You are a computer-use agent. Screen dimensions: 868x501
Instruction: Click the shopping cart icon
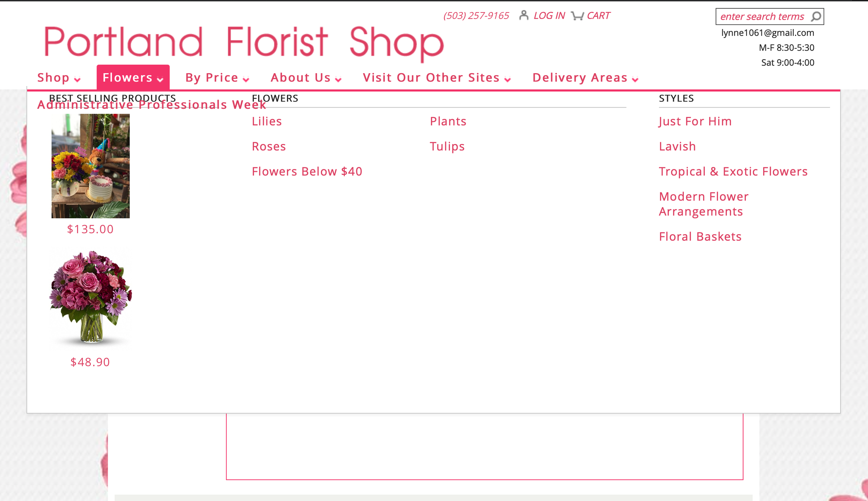pyautogui.click(x=577, y=16)
